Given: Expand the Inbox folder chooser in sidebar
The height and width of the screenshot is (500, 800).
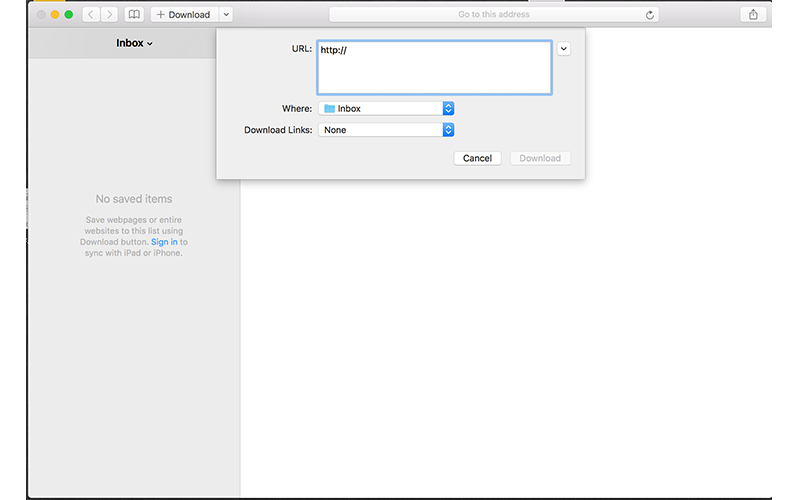Looking at the screenshot, I should tap(134, 43).
